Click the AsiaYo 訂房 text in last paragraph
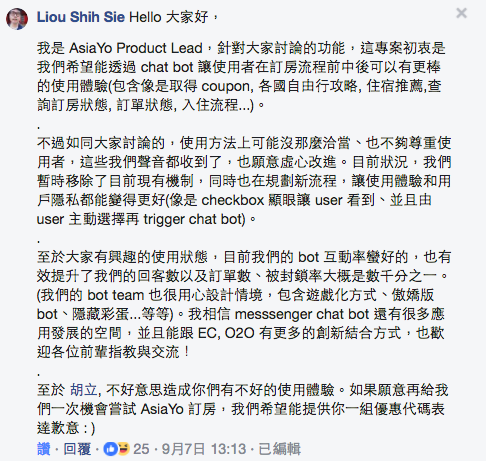The image size is (486, 461). point(178,409)
